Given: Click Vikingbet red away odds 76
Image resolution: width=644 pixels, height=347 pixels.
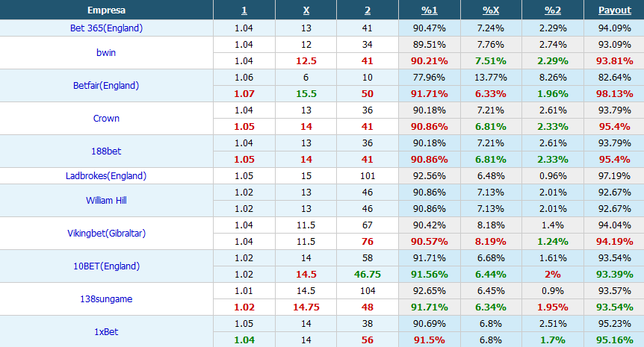Looking at the screenshot, I should pos(367,242).
